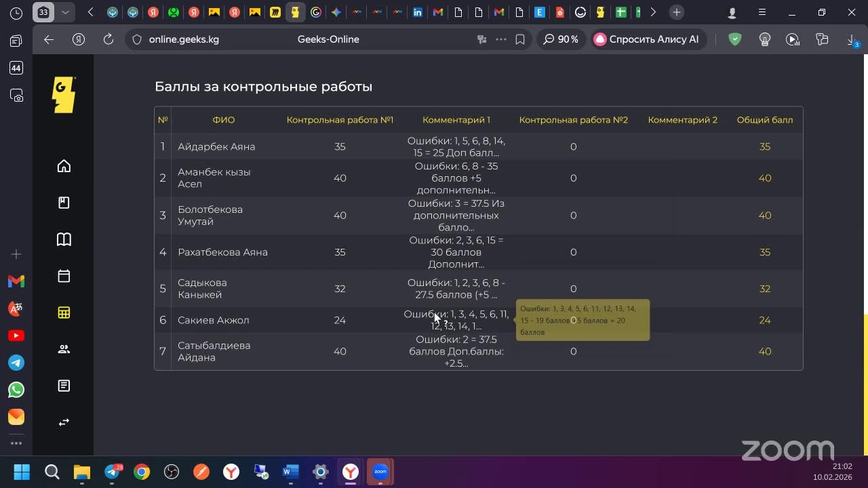Open a new browser tab
The height and width of the screenshot is (488, 868).
(676, 12)
